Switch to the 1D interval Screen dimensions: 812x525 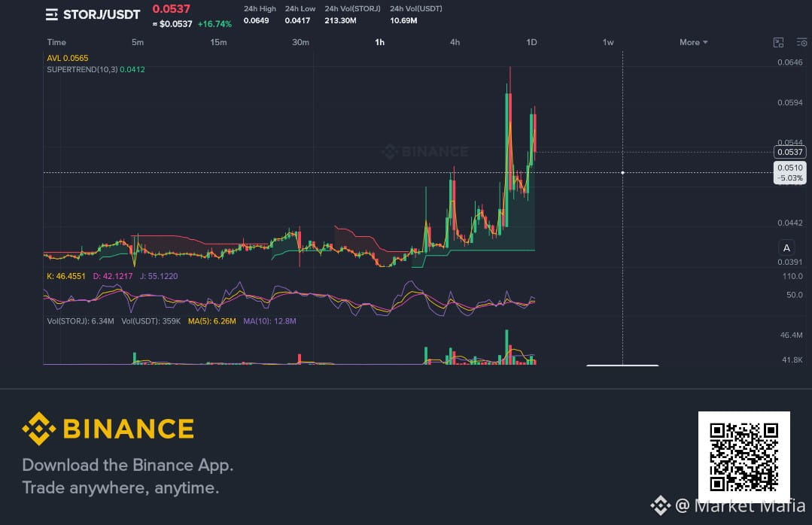(531, 42)
